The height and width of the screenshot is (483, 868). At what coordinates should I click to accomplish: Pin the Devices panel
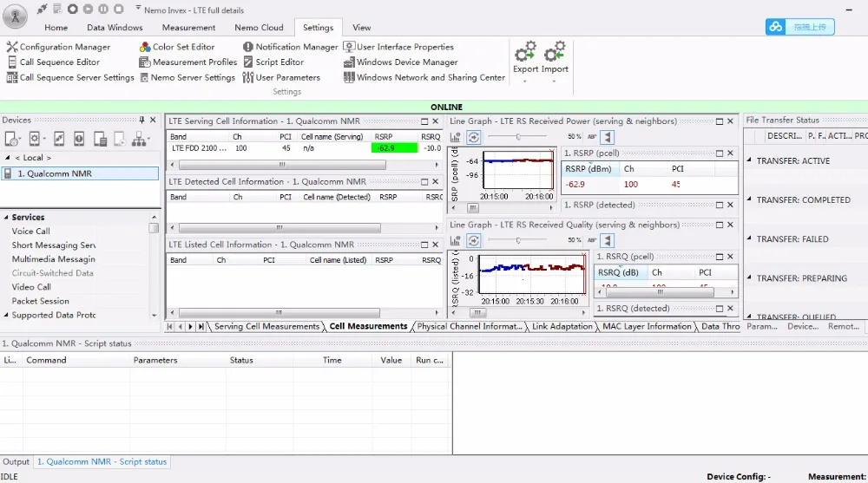click(x=141, y=120)
